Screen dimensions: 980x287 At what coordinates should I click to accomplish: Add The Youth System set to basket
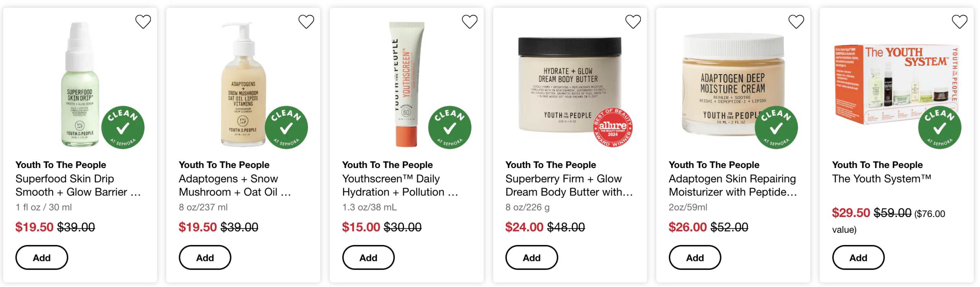click(858, 258)
